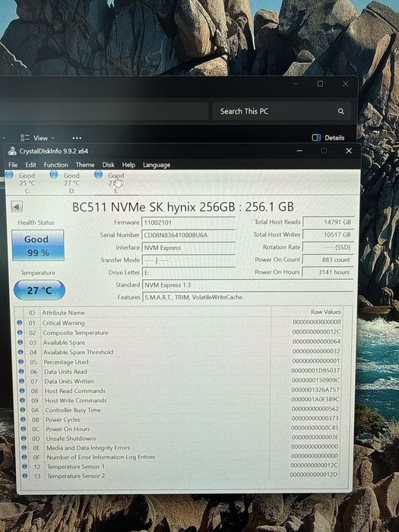This screenshot has width=399, height=532.
Task: Minimize the CrystalDiskInfo window
Action: pos(299,150)
